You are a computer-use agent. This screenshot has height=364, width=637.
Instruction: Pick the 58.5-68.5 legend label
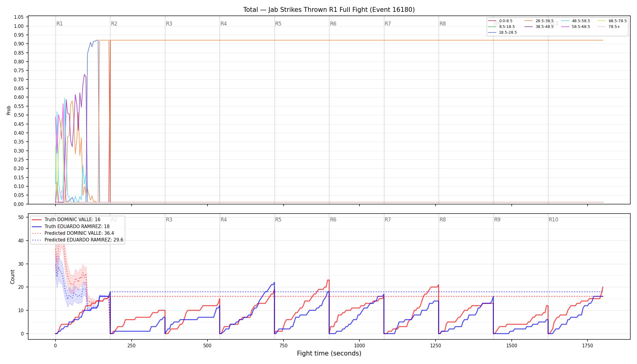(581, 27)
